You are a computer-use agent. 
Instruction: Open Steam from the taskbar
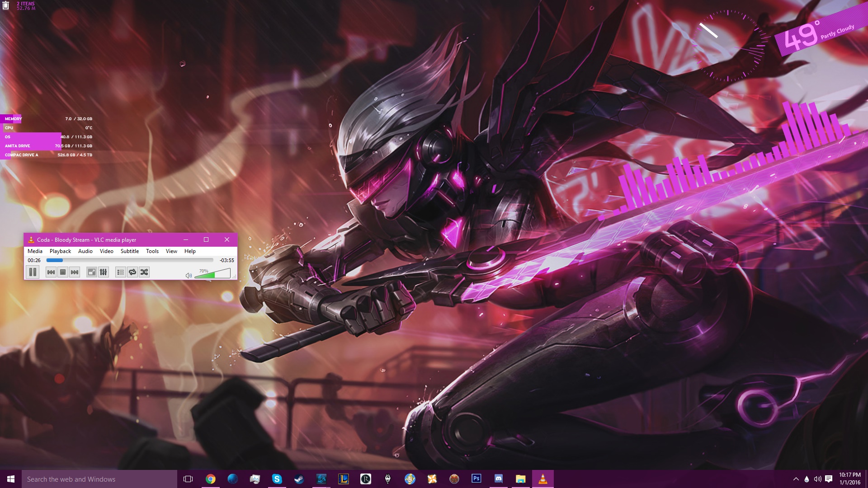pyautogui.click(x=299, y=479)
